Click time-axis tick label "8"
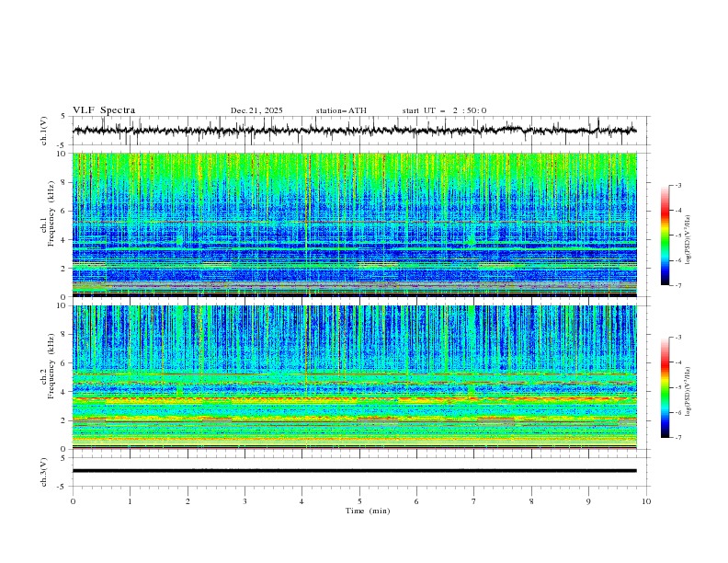 point(531,501)
